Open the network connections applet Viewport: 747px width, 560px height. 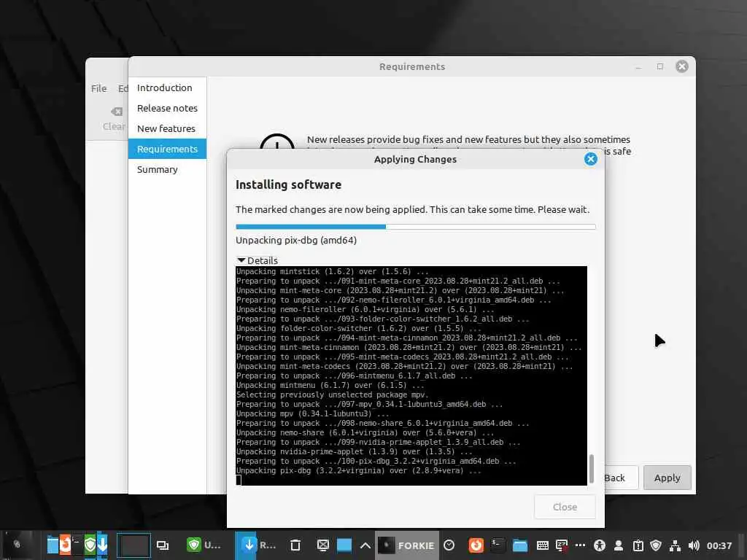tap(675, 545)
